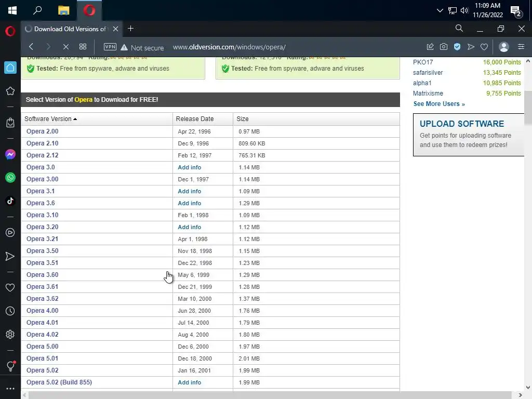
Task: Open user Matrixisme profile
Action: coord(428,94)
